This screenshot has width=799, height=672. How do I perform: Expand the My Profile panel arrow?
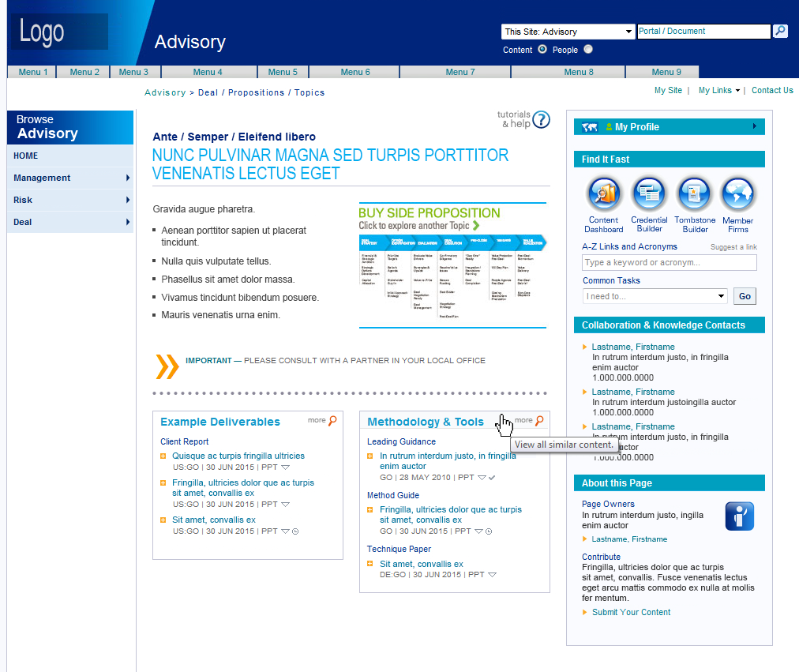[x=755, y=126]
